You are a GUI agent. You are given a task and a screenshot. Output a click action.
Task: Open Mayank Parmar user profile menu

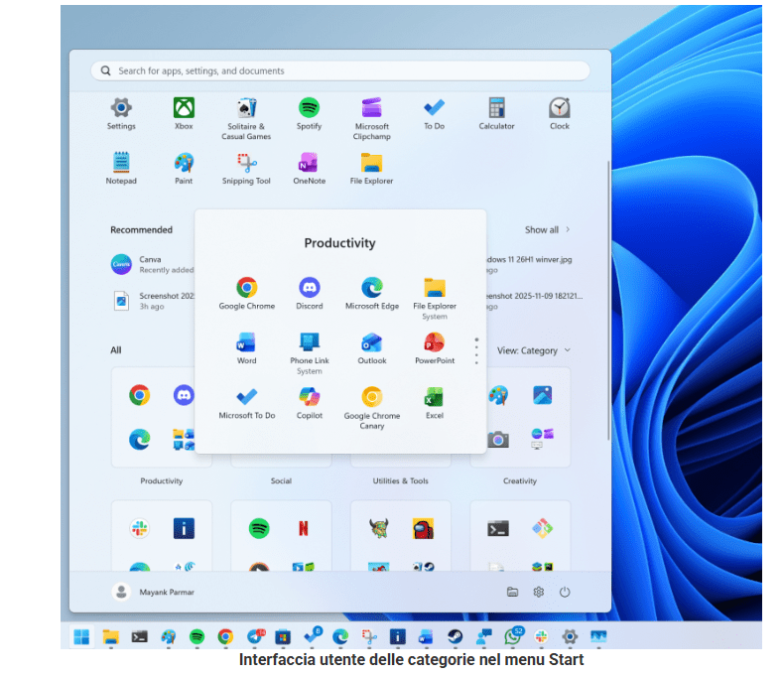pos(153,592)
